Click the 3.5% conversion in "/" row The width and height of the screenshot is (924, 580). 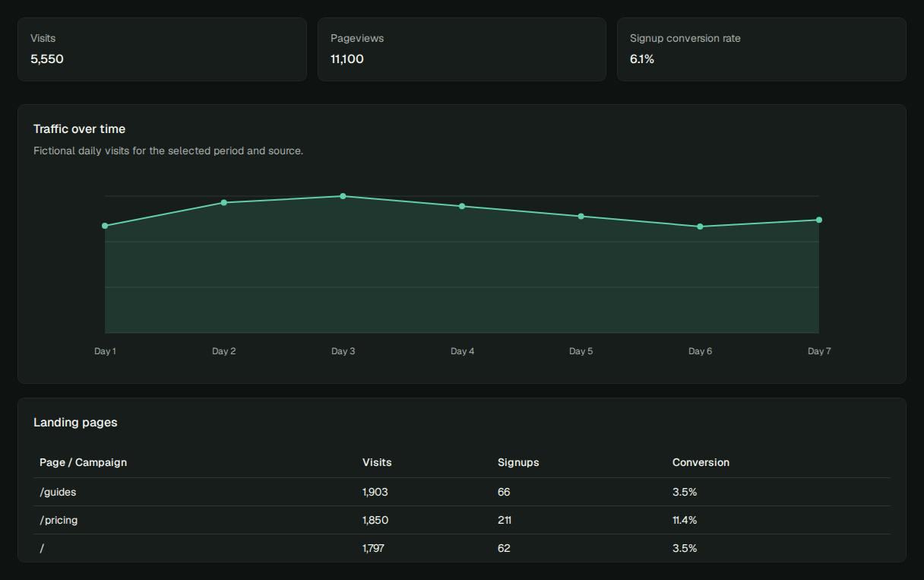tap(685, 548)
